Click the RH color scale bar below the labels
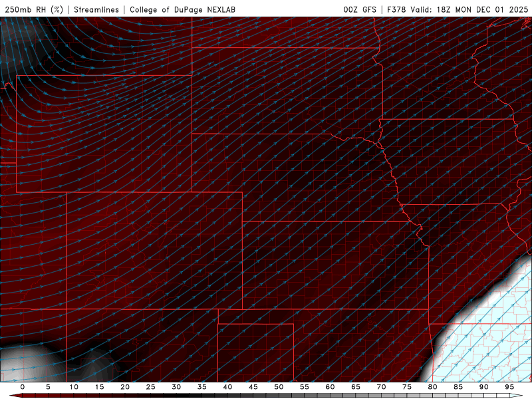The height and width of the screenshot is (399, 532). click(x=266, y=396)
